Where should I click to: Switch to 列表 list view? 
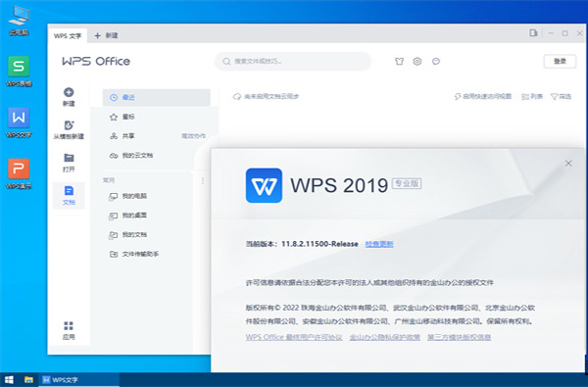point(532,96)
